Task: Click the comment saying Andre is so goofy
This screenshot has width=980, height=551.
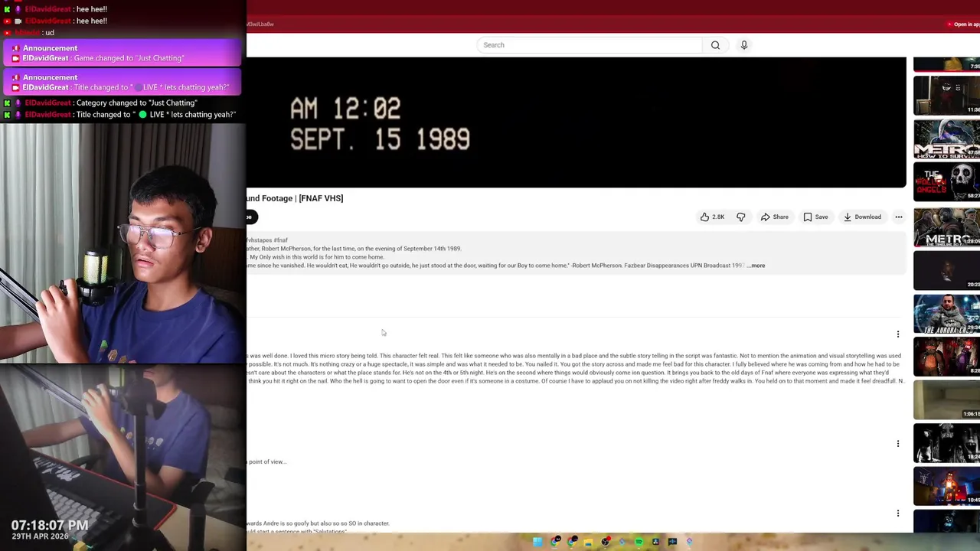Action: coord(318,523)
